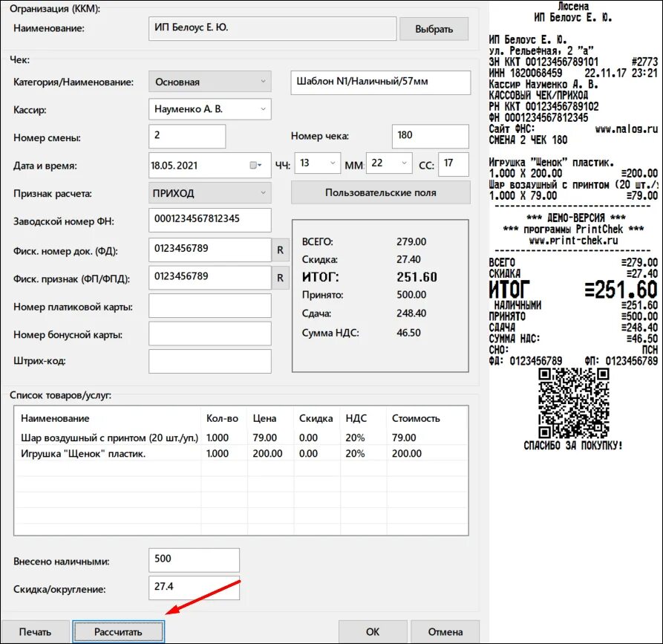Click the Заводской номер ФН field
Image resolution: width=663 pixels, height=644 pixels.
(x=209, y=220)
